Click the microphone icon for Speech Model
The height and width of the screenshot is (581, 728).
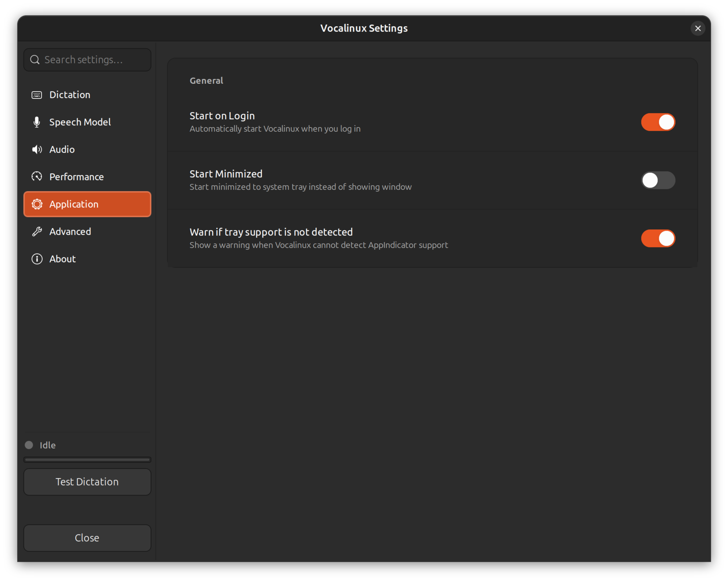coord(37,122)
